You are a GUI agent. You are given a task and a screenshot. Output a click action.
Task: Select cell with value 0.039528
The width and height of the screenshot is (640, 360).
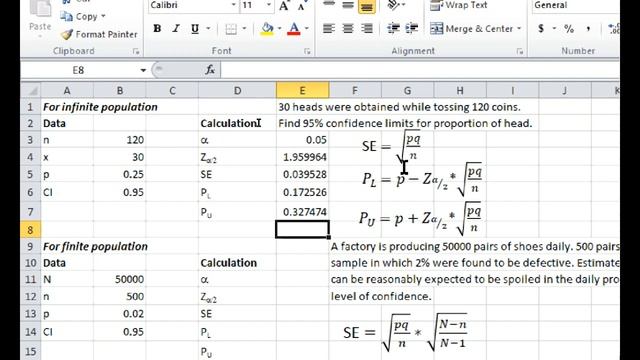[302, 174]
